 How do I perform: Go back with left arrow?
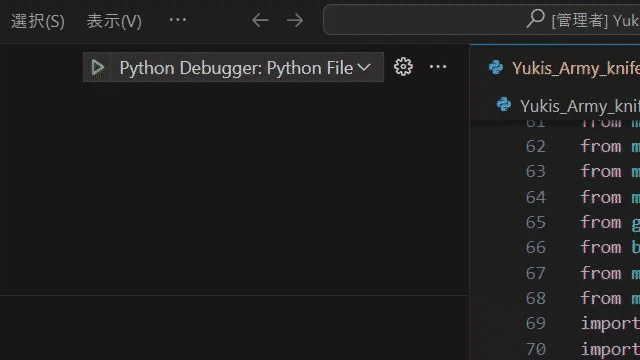(260, 20)
